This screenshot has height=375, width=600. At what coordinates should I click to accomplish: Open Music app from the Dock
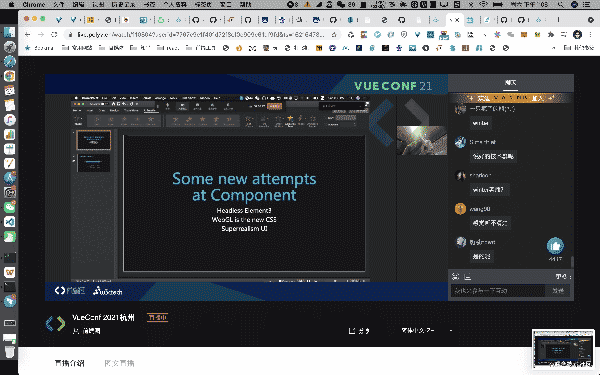click(10, 120)
